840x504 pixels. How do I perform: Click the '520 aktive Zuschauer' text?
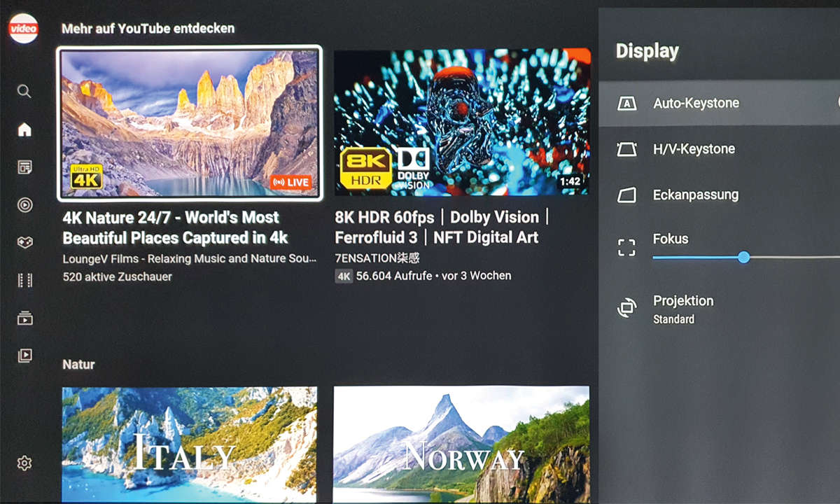point(117,276)
